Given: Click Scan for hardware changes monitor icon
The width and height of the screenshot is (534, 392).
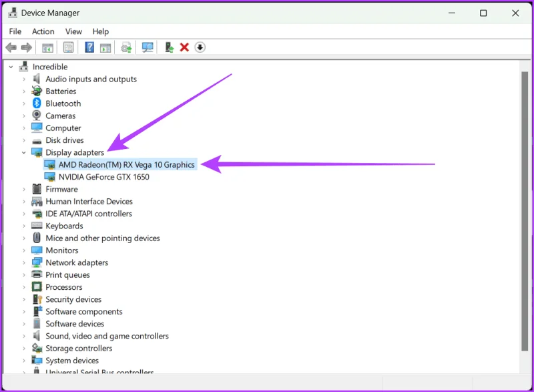Looking at the screenshot, I should point(148,47).
